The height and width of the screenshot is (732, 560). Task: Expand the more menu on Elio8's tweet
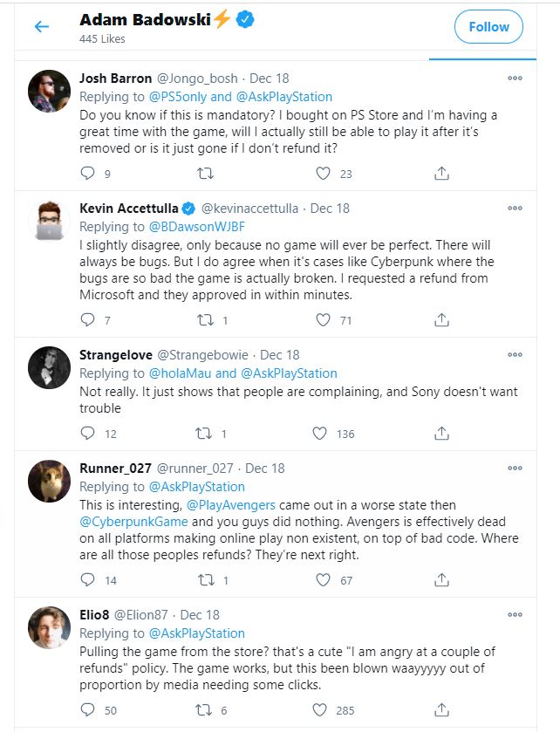click(515, 614)
